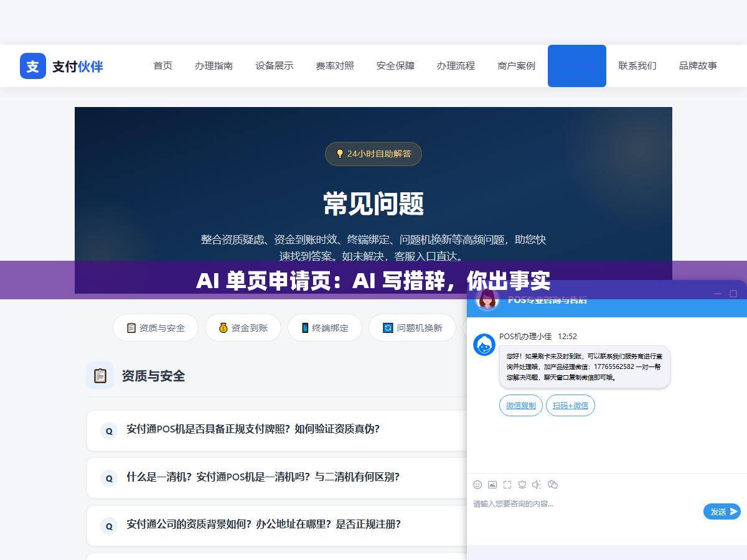Click the Q badge on 一清机 question

(x=109, y=478)
